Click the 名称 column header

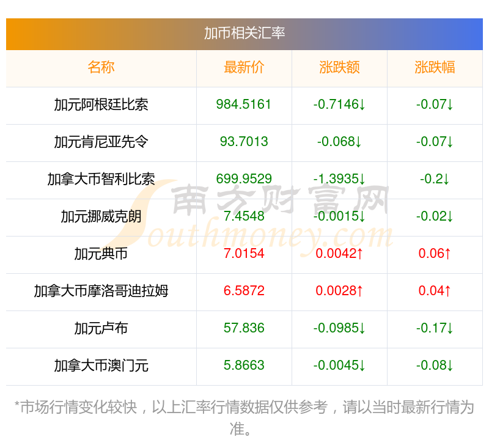101,67
